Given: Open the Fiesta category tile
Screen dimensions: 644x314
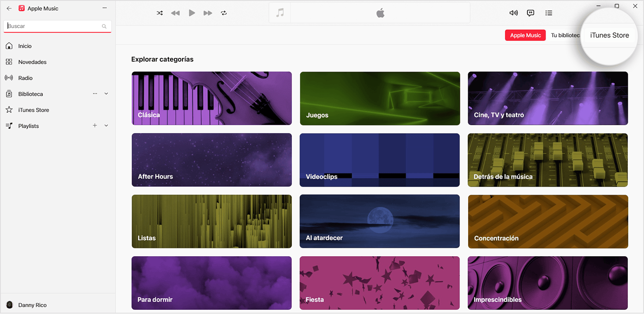Looking at the screenshot, I should (380, 283).
